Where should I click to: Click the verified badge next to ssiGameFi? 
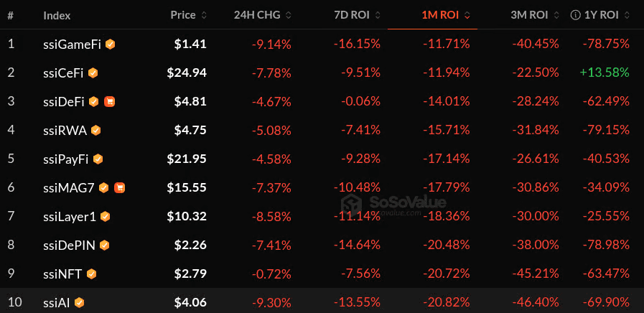click(x=110, y=44)
